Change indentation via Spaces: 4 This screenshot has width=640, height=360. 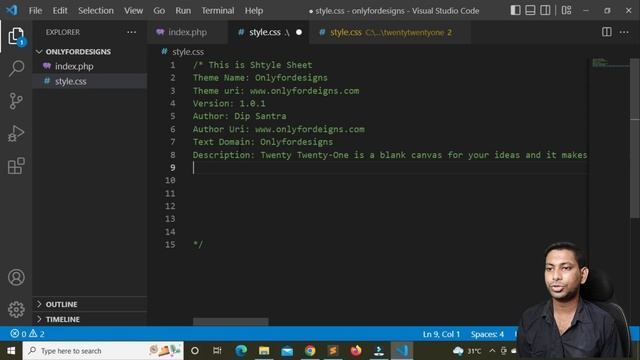point(487,334)
